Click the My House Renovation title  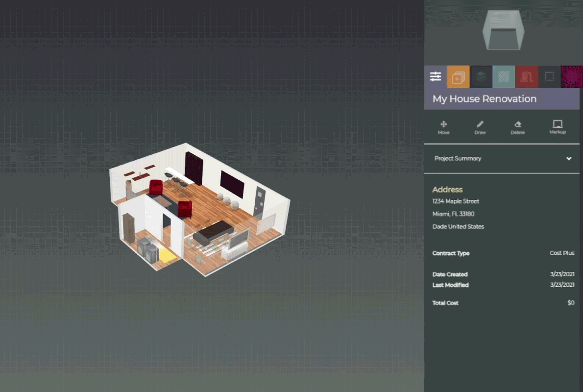(x=484, y=99)
